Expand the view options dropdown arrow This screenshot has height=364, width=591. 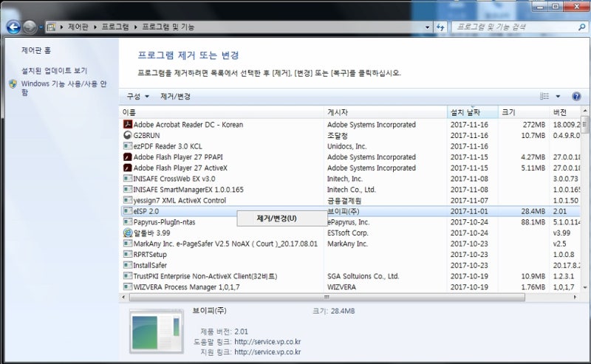tap(558, 97)
